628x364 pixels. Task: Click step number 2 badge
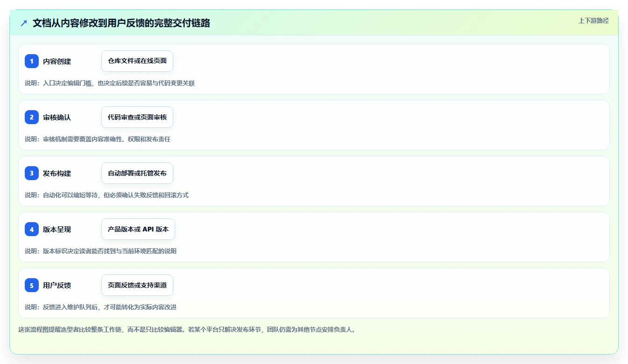point(32,117)
